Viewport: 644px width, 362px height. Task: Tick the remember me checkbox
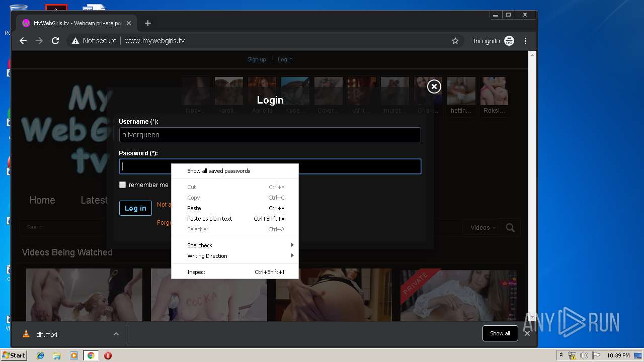tap(122, 185)
